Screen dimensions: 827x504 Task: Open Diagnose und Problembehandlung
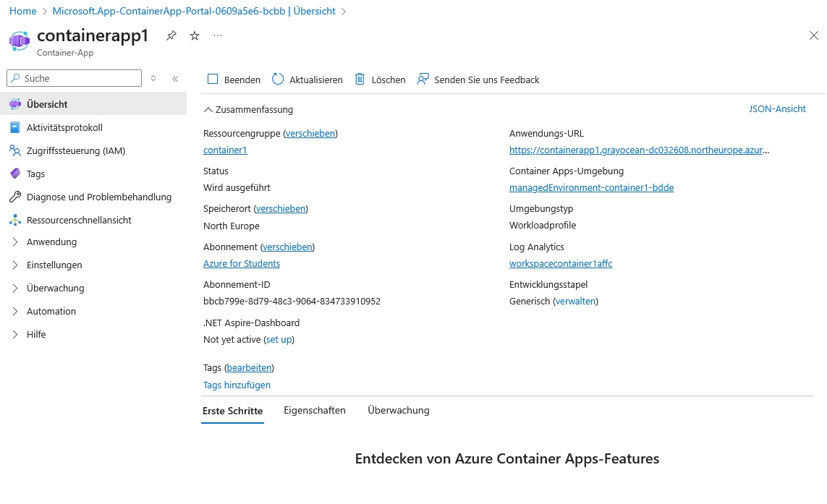[98, 197]
